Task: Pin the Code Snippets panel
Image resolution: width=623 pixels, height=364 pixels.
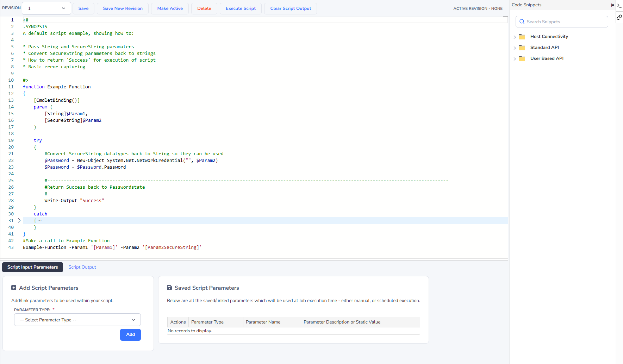Action: click(x=612, y=5)
